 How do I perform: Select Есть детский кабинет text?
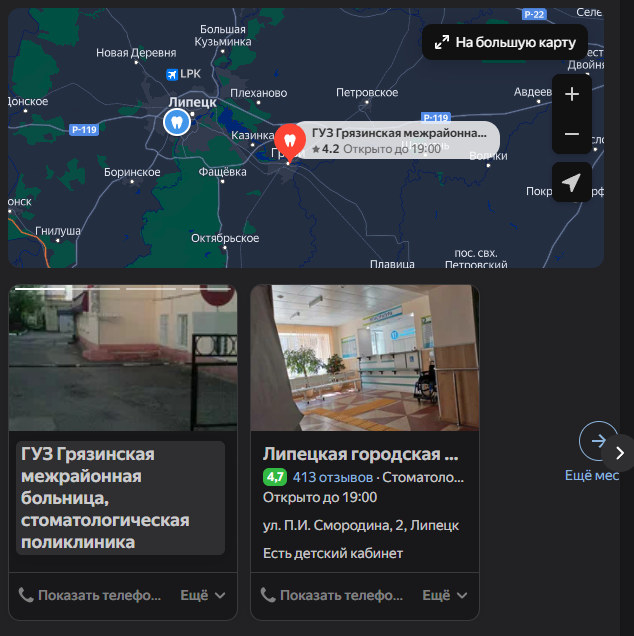coord(333,554)
